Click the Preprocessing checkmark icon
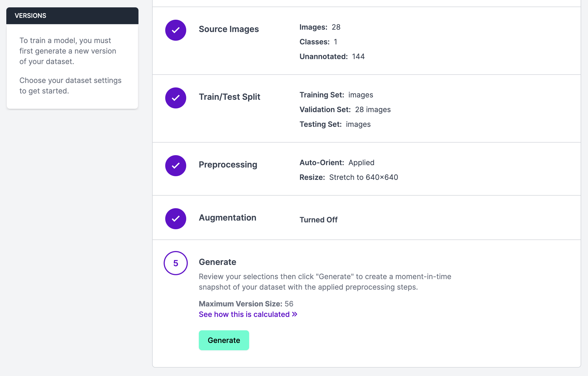588x376 pixels. click(x=175, y=166)
